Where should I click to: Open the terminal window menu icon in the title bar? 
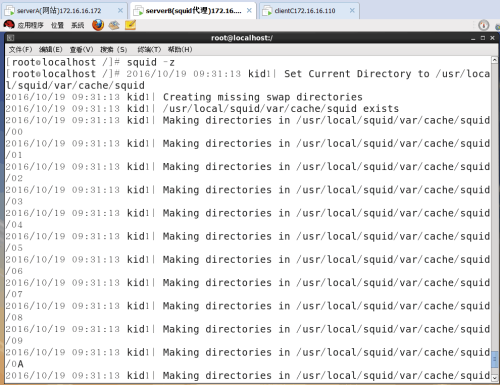10,38
